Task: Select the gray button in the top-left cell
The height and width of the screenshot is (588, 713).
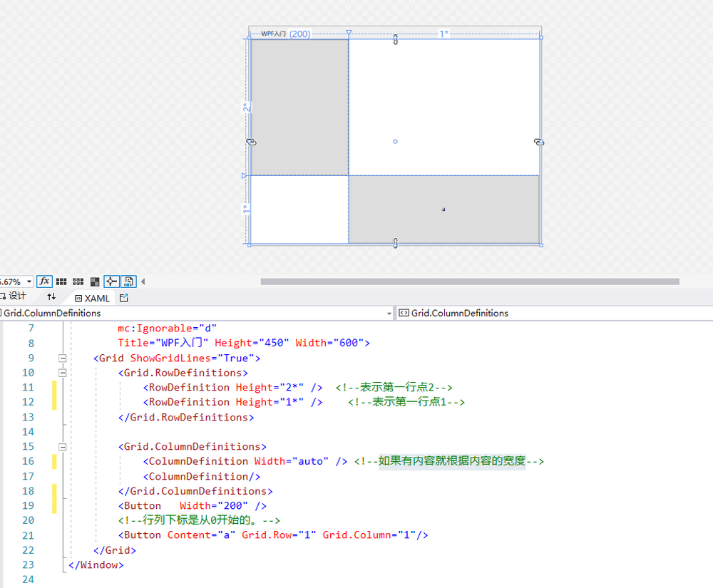Action: 299,107
